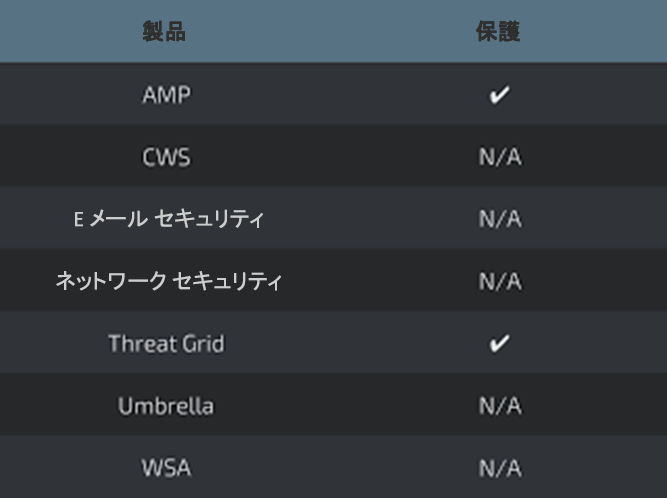
Task: Click the ネットワーク セキュリティ product label
Action: tap(168, 282)
